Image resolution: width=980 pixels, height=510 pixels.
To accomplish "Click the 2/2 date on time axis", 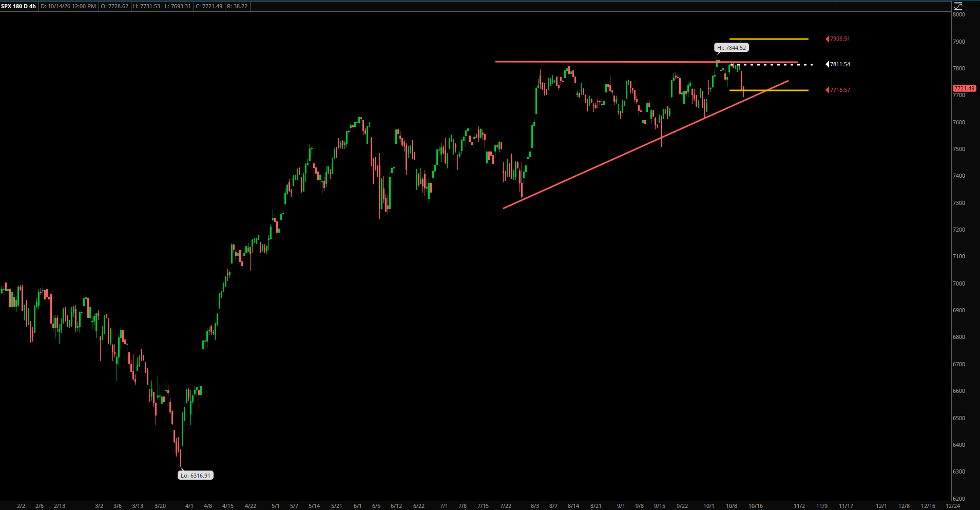I will (x=21, y=506).
